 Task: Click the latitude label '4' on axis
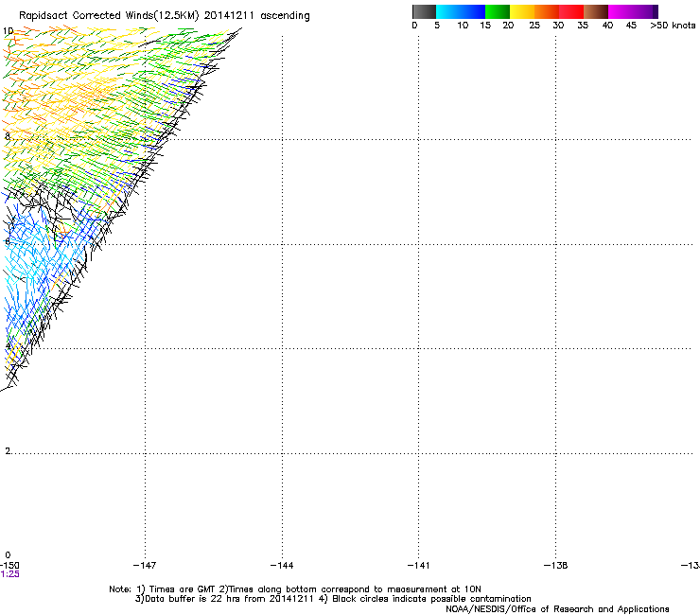click(8, 346)
